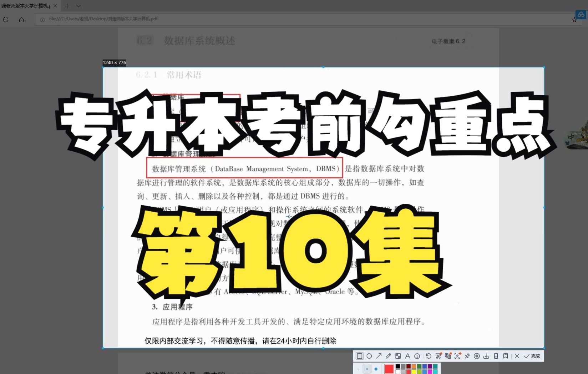The height and width of the screenshot is (374, 588).
Task: Select the smallest stroke size dot
Action: (358, 369)
